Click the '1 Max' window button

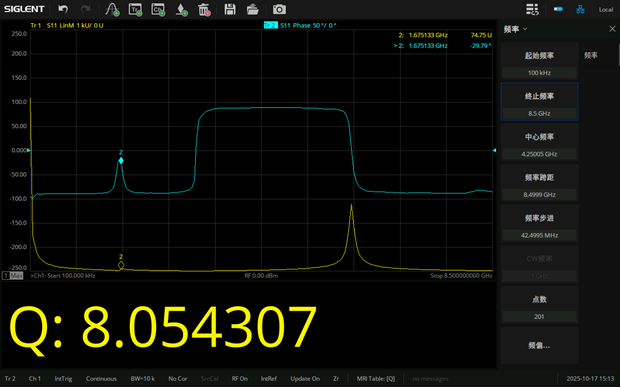coord(13,276)
